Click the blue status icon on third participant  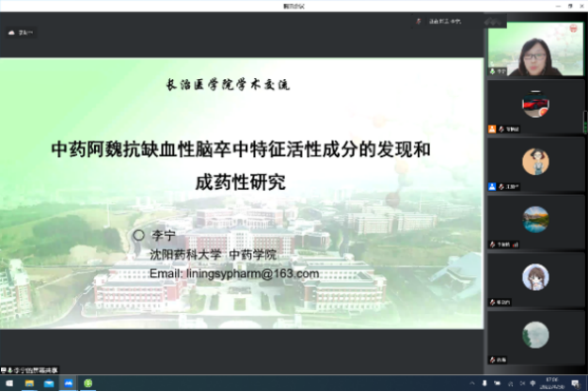(x=492, y=187)
